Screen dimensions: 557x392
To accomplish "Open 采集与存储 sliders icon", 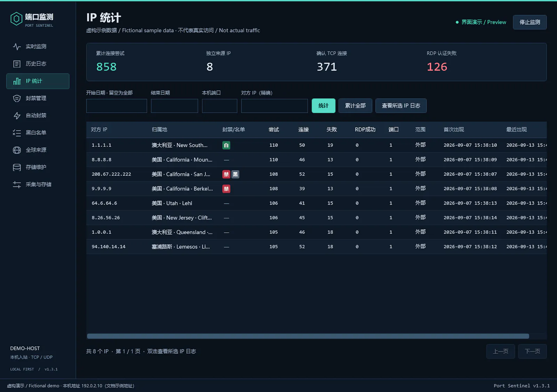I will 17,185.
